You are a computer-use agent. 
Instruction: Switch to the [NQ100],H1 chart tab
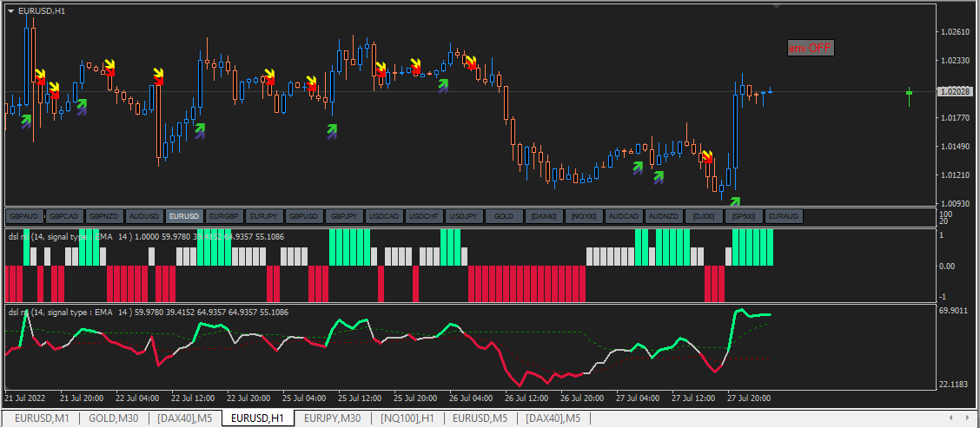click(x=408, y=418)
